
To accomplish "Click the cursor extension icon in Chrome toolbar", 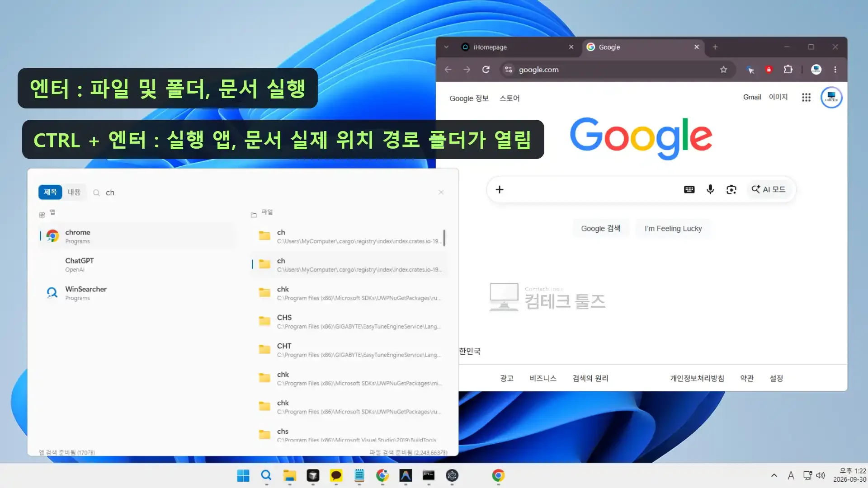I will tap(750, 70).
